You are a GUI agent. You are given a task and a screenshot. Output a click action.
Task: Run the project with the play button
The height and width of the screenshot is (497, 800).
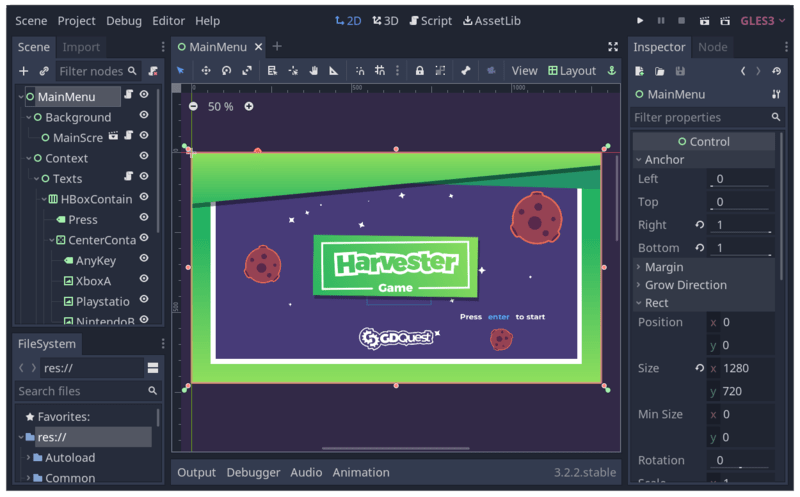640,21
